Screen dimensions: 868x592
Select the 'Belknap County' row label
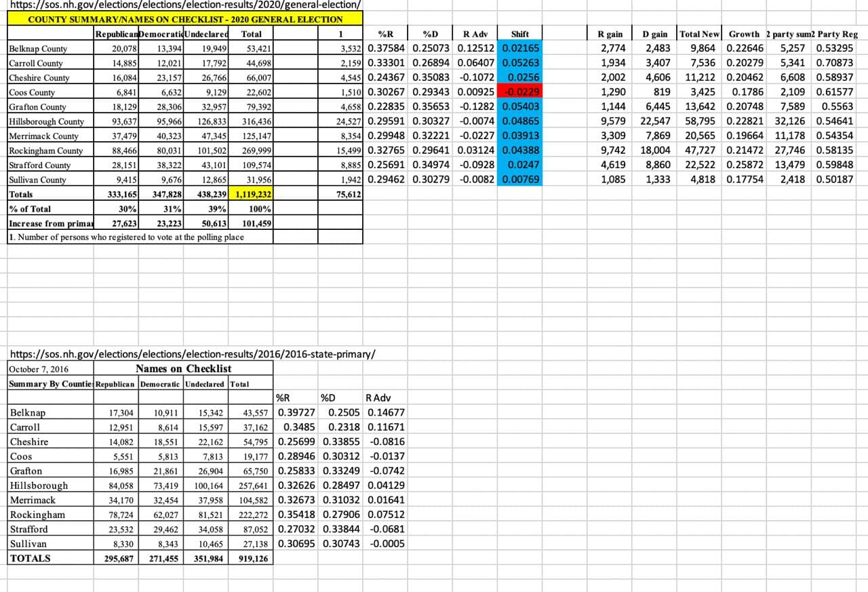click(51, 48)
